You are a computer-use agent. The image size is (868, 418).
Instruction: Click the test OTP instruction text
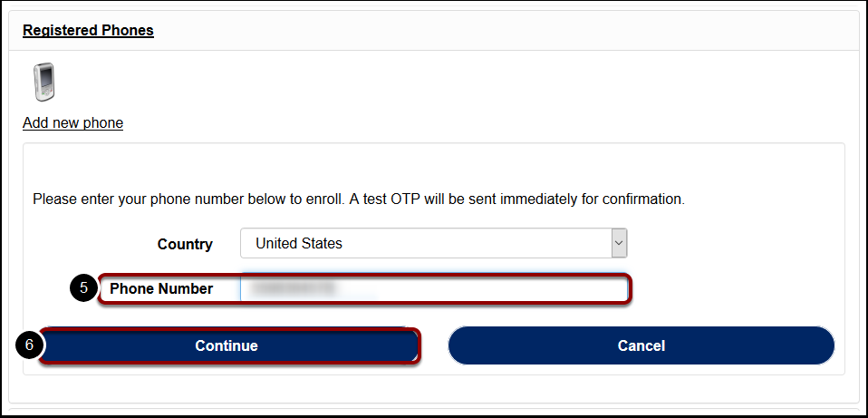click(359, 199)
